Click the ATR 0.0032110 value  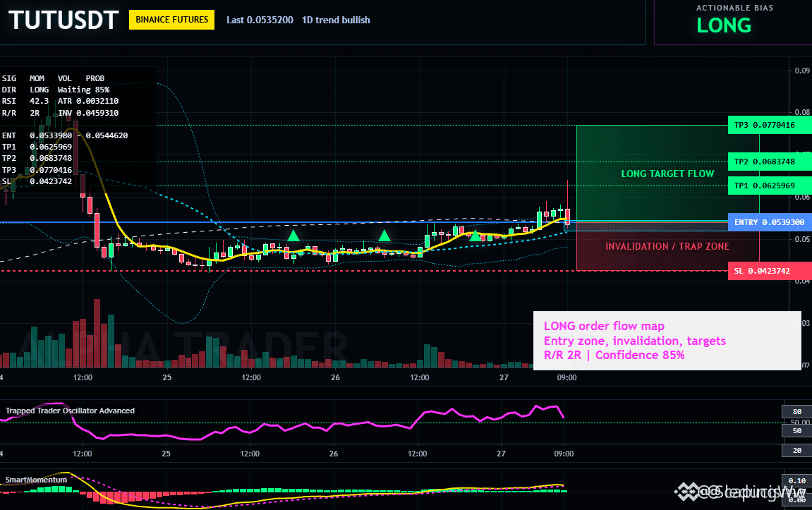pyautogui.click(x=88, y=101)
